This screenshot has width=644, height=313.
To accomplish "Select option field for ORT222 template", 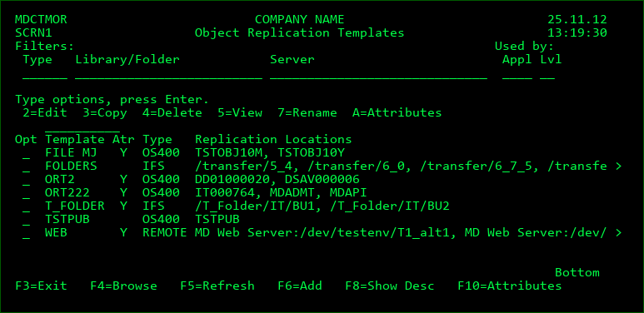I will click(x=27, y=193).
